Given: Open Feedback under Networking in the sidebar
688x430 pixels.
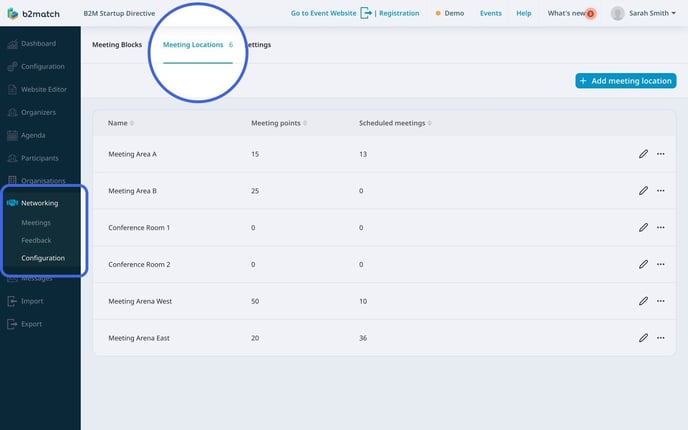Looking at the screenshot, I should (x=36, y=240).
